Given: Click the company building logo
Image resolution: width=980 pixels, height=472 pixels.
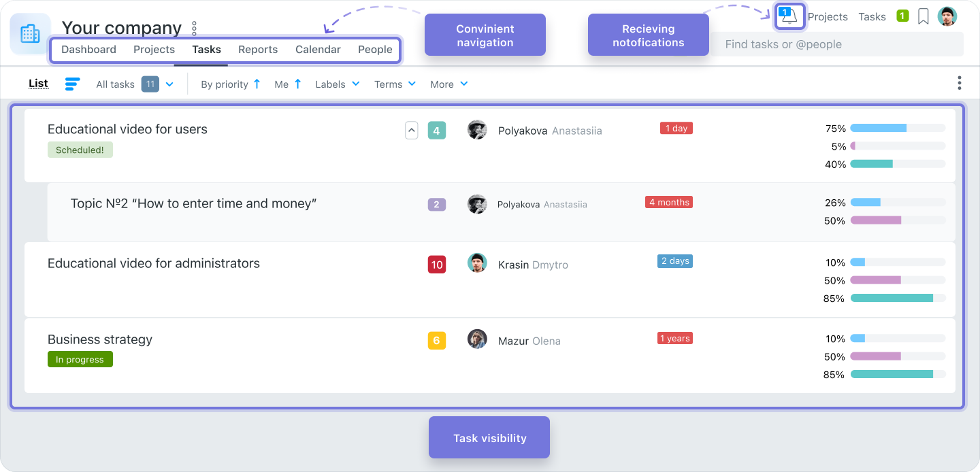Looking at the screenshot, I should pos(29,33).
